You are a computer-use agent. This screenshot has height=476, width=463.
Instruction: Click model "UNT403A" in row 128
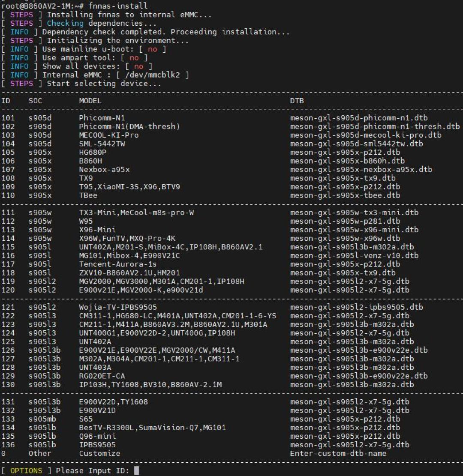[95, 367]
